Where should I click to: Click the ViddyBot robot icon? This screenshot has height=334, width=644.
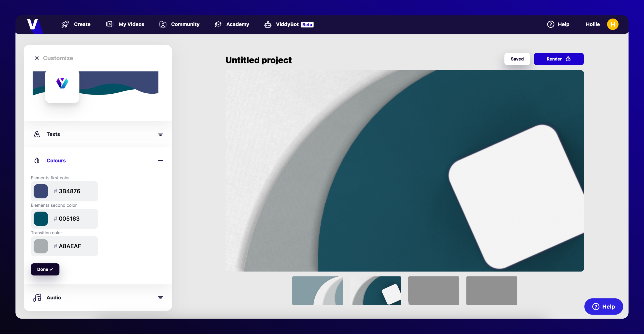tap(268, 24)
